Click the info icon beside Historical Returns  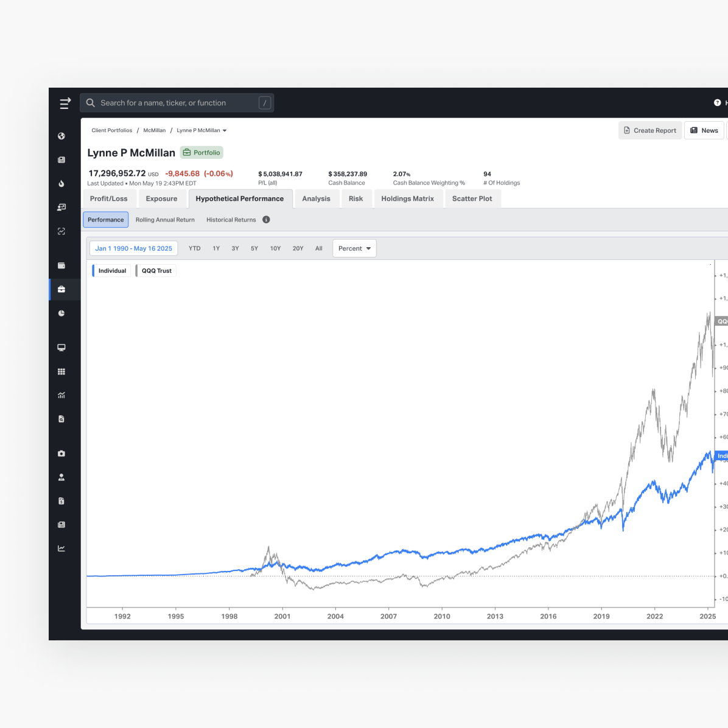click(x=266, y=220)
